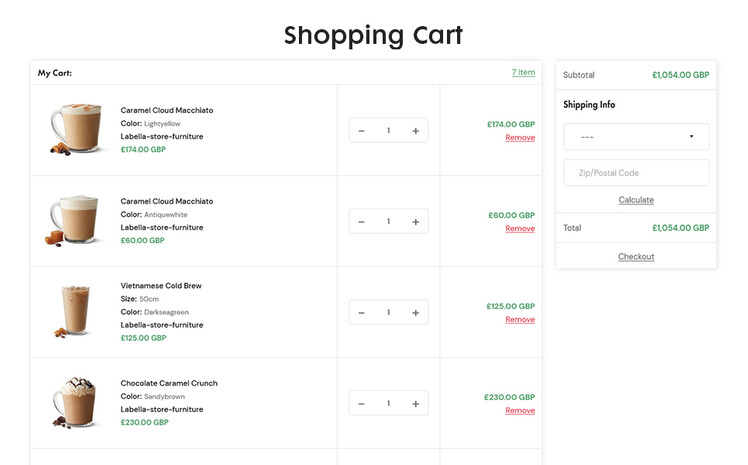The image size is (748, 465).
Task: Open Chocolate Caramel Crunch product title
Action: click(169, 383)
